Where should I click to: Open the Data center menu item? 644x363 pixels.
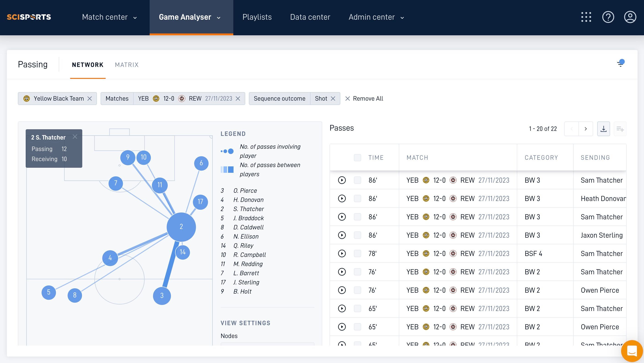point(310,17)
